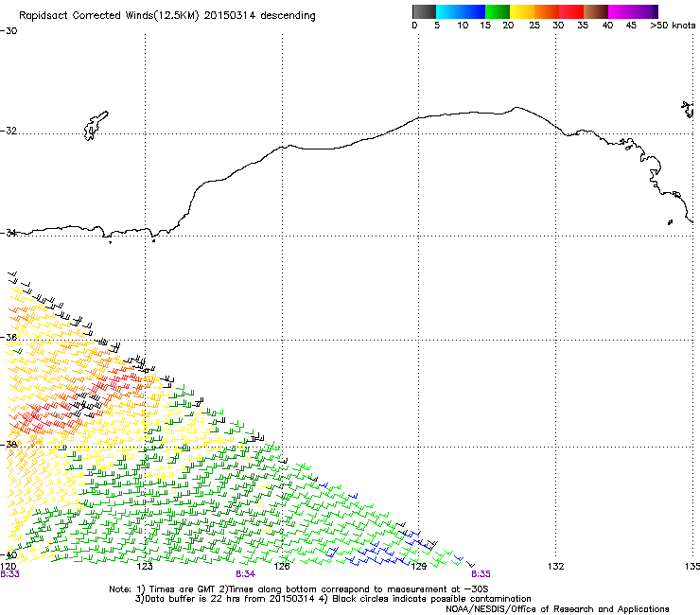Click the "-30" latitude axis label
Screen dimensions: 700x615
tap(9, 31)
